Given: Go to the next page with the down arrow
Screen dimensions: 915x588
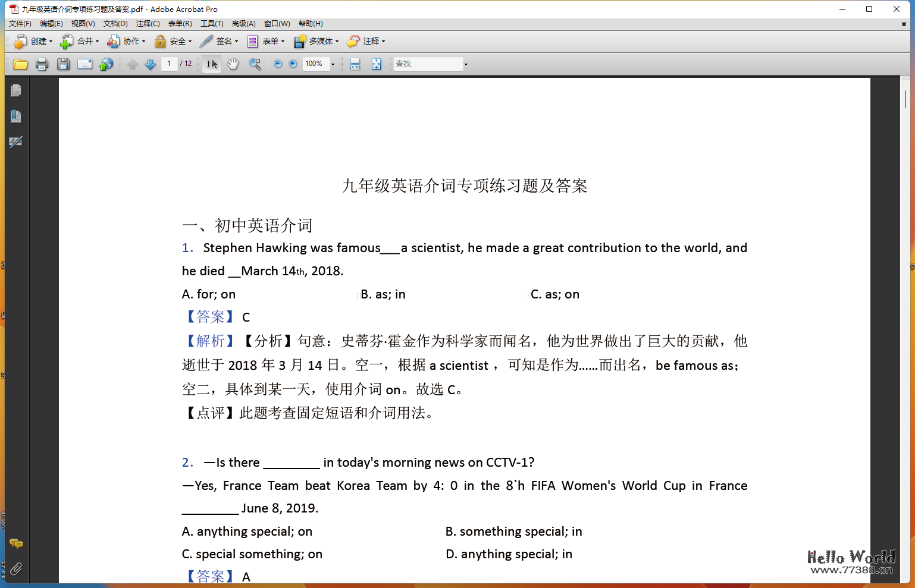Looking at the screenshot, I should click(x=151, y=64).
